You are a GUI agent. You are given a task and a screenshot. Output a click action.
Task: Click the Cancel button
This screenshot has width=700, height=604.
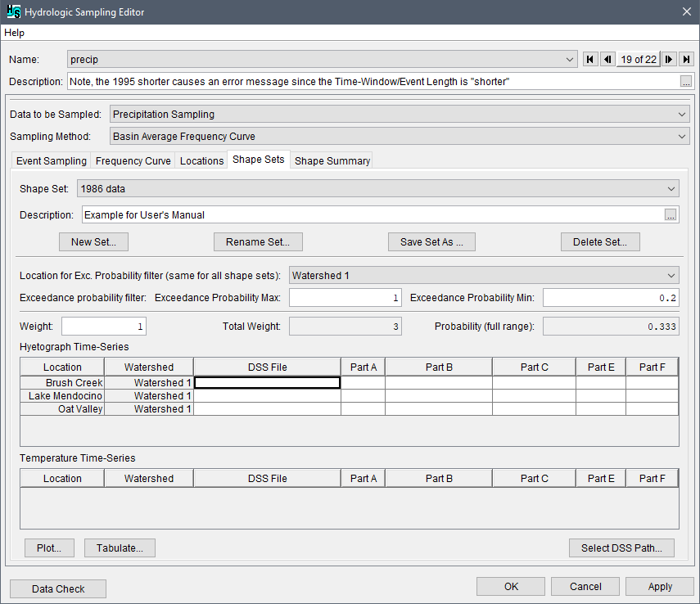coord(585,586)
